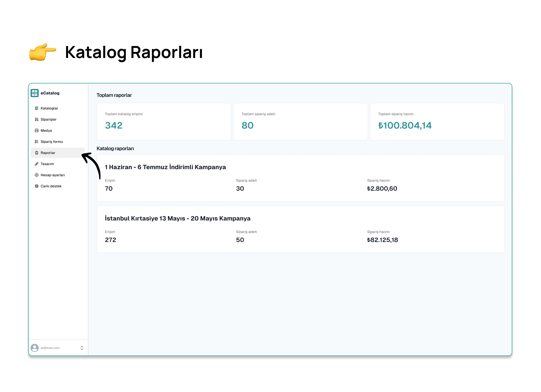Click the eCatalog logo icon

35,93
